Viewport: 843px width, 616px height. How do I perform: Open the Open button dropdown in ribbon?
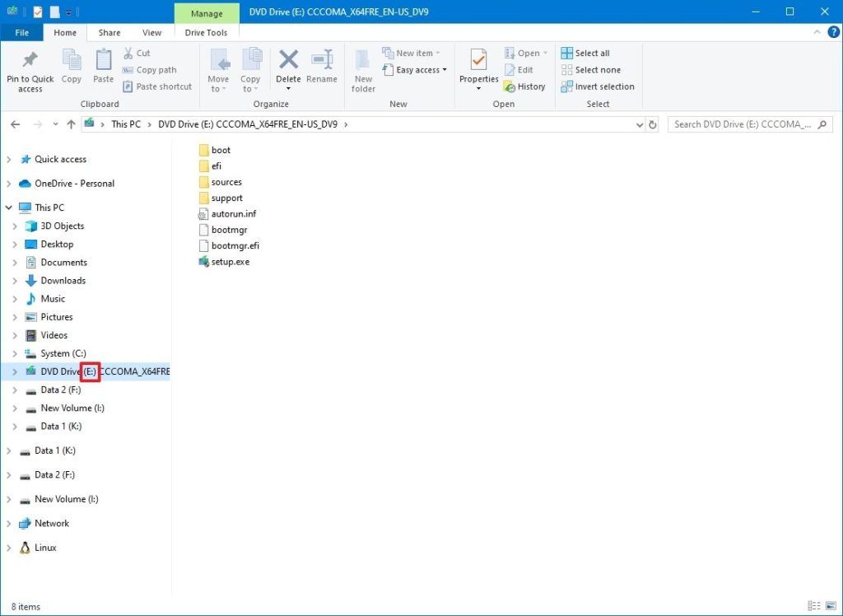(526, 53)
